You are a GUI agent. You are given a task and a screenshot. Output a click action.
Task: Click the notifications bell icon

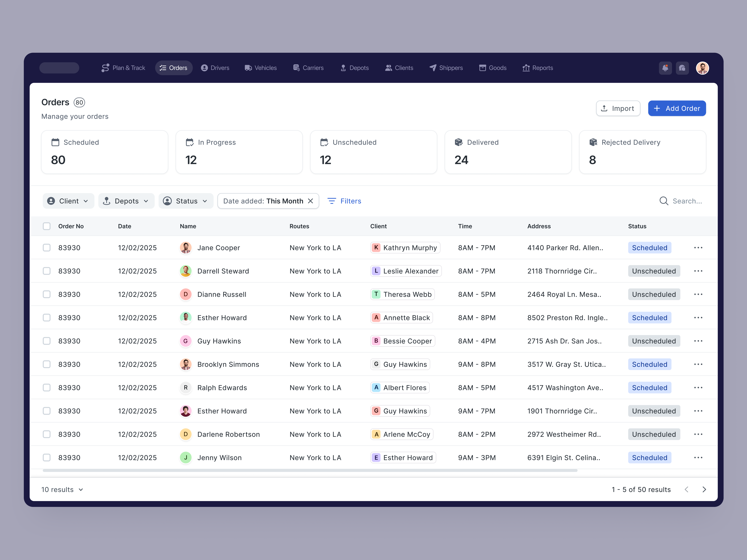click(665, 68)
